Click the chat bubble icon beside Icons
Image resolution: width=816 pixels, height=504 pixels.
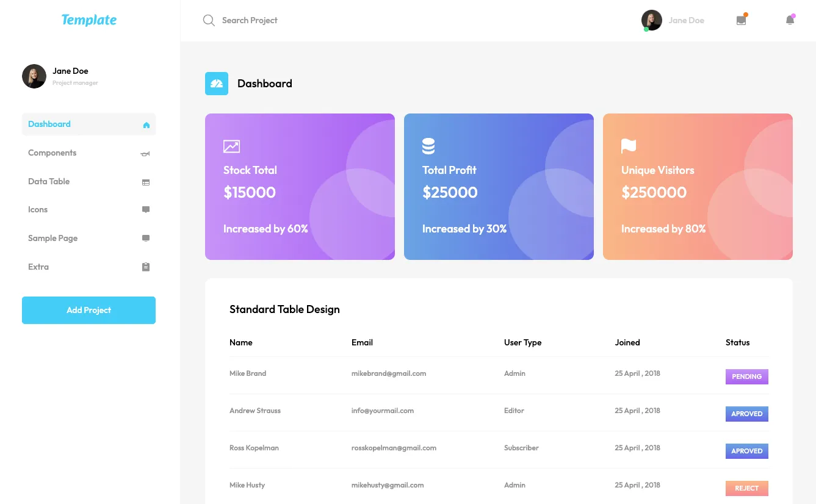(145, 209)
